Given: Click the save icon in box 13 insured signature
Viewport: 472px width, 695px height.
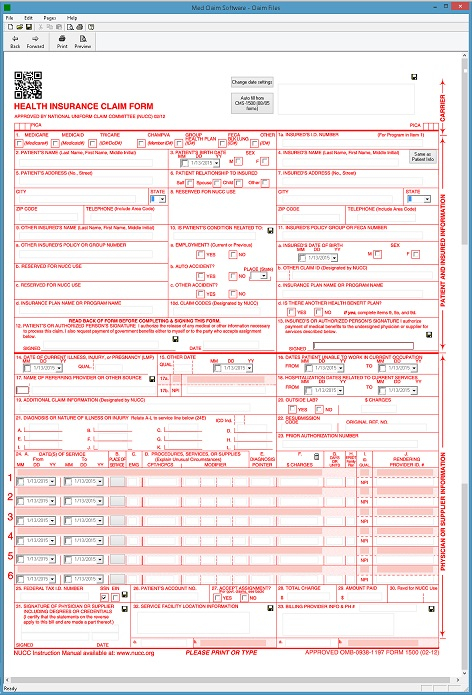Looking at the screenshot, I should tap(429, 335).
